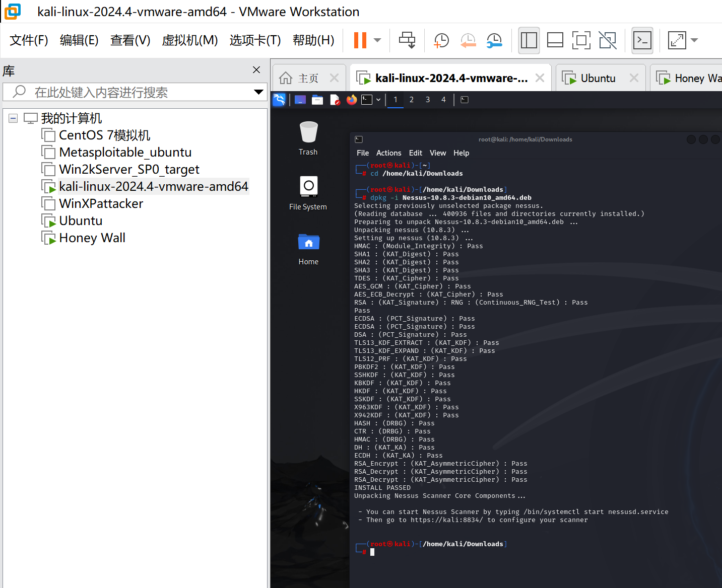The height and width of the screenshot is (588, 722).
Task: Click the stretch guest display icon
Action: tap(677, 40)
